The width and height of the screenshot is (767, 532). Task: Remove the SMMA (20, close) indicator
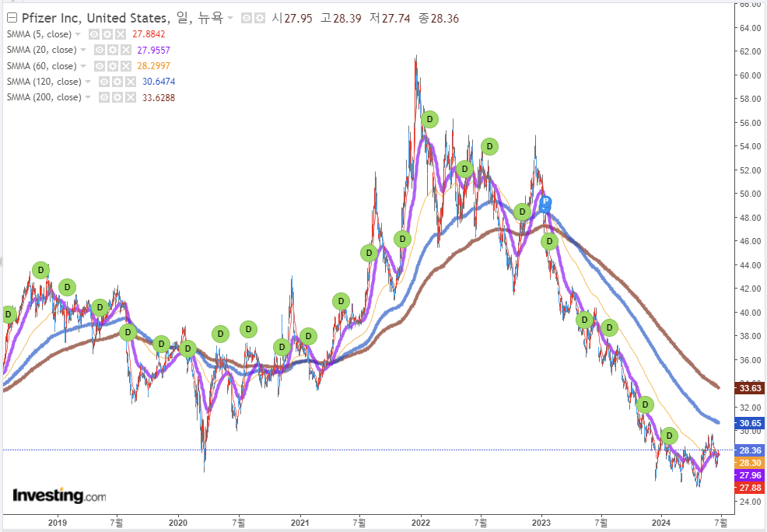126,50
